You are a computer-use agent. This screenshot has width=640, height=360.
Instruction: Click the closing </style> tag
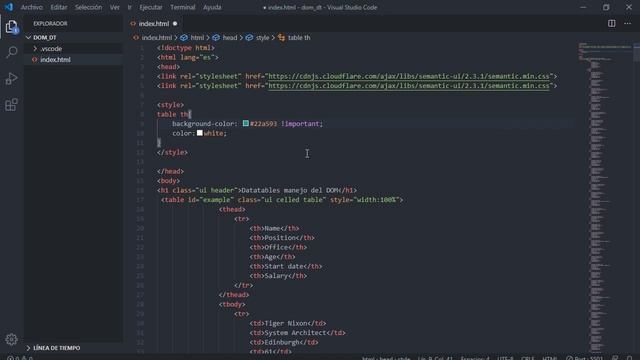pos(172,152)
